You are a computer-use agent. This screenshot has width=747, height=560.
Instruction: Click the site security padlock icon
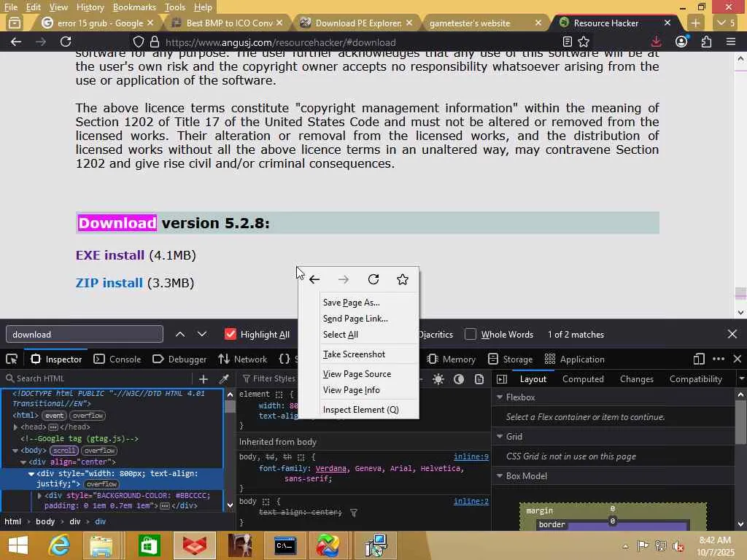click(x=155, y=42)
